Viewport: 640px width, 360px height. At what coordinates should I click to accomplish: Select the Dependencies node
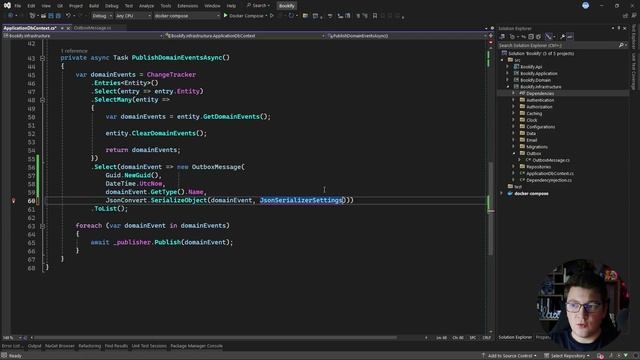point(540,93)
